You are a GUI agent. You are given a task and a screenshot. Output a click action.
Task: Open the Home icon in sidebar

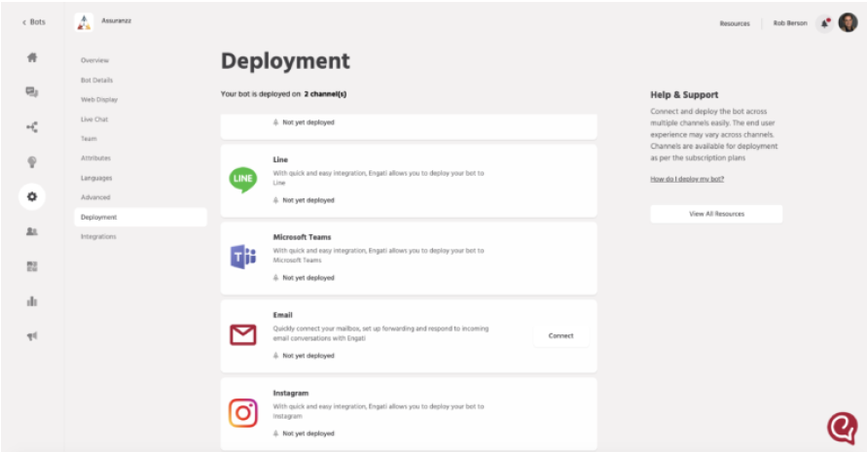pos(32,57)
